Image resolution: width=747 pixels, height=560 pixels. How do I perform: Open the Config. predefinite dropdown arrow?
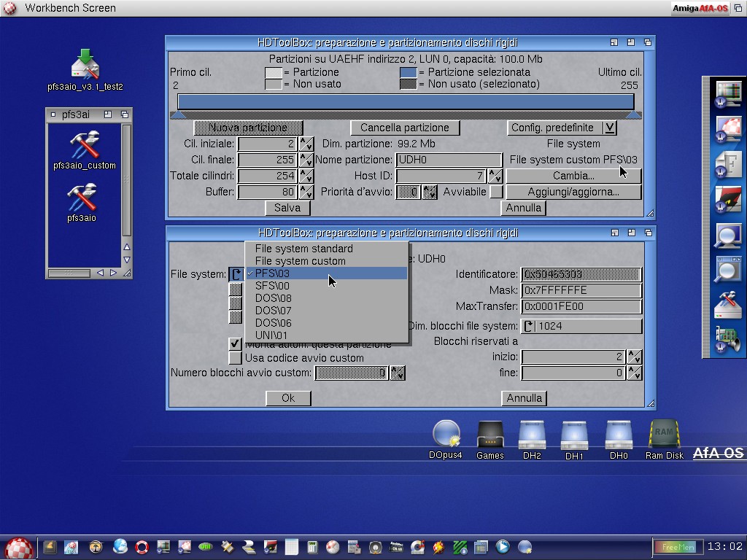610,128
